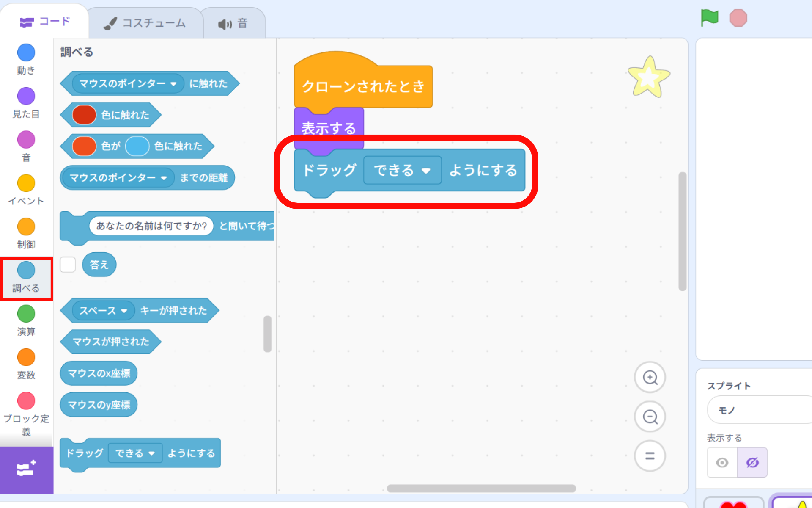Zoom out the code workspace
812x508 pixels.
(650, 417)
